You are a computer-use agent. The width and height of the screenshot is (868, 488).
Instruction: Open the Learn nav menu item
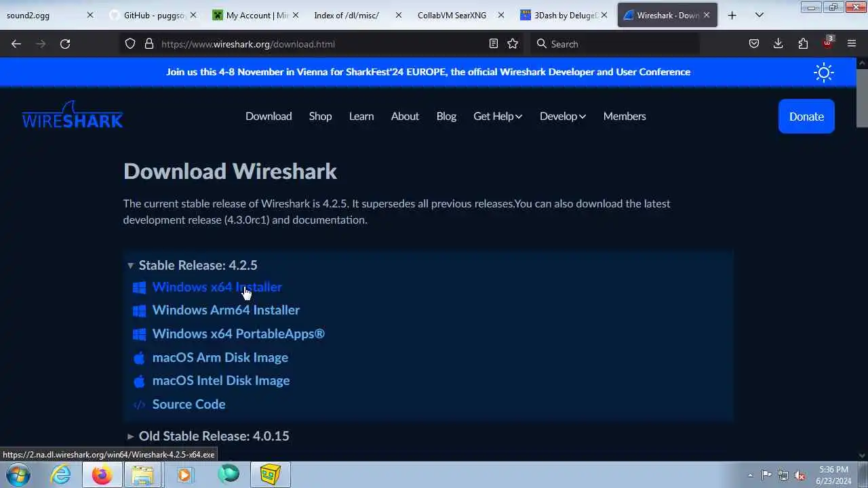pos(361,117)
